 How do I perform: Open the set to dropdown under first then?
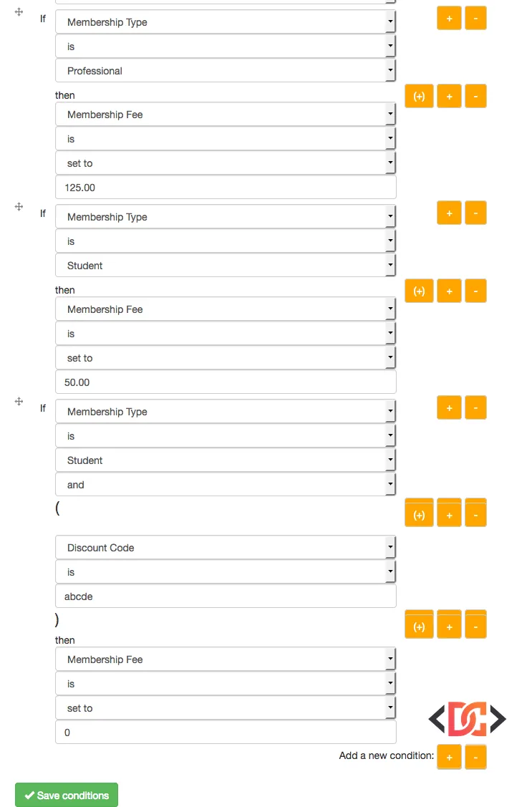click(226, 163)
